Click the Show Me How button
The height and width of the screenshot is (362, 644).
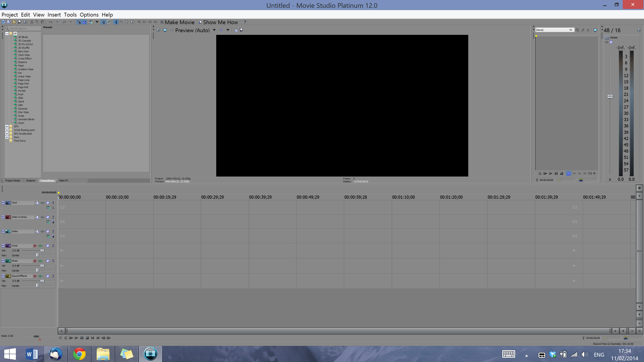click(218, 22)
